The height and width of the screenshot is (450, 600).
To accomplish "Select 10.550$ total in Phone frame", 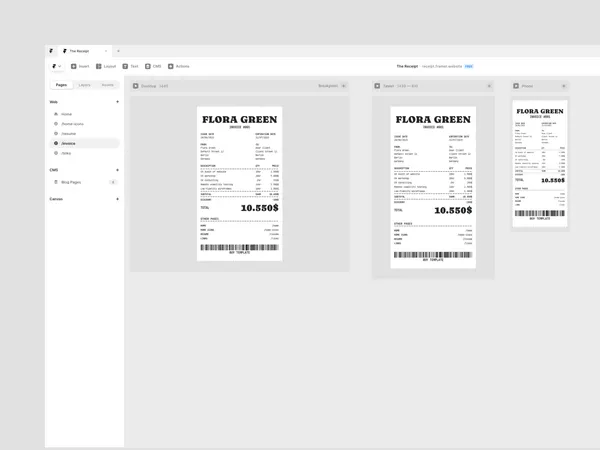I will [x=553, y=180].
